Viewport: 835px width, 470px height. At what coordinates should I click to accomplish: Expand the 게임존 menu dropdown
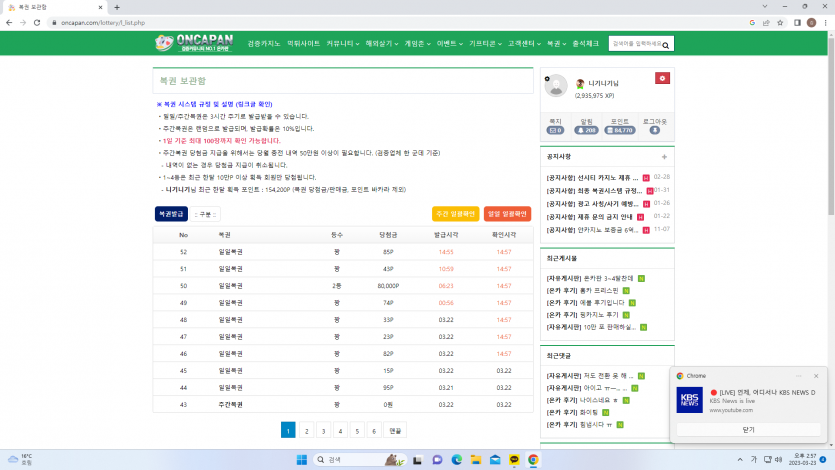click(x=418, y=44)
